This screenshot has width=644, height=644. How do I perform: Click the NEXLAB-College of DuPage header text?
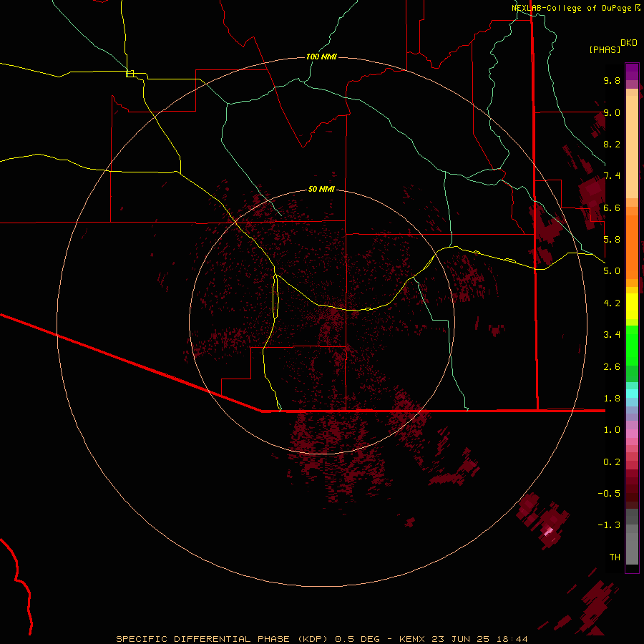point(572,8)
